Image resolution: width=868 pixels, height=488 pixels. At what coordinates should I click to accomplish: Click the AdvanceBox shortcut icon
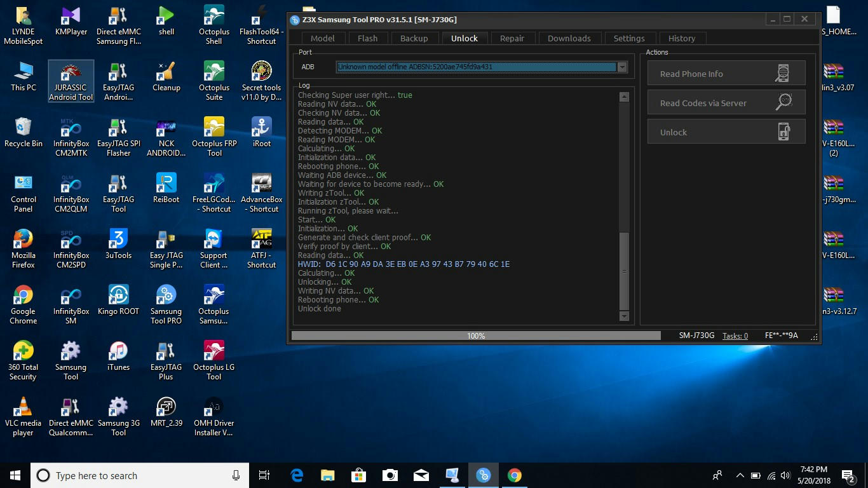pyautogui.click(x=262, y=193)
